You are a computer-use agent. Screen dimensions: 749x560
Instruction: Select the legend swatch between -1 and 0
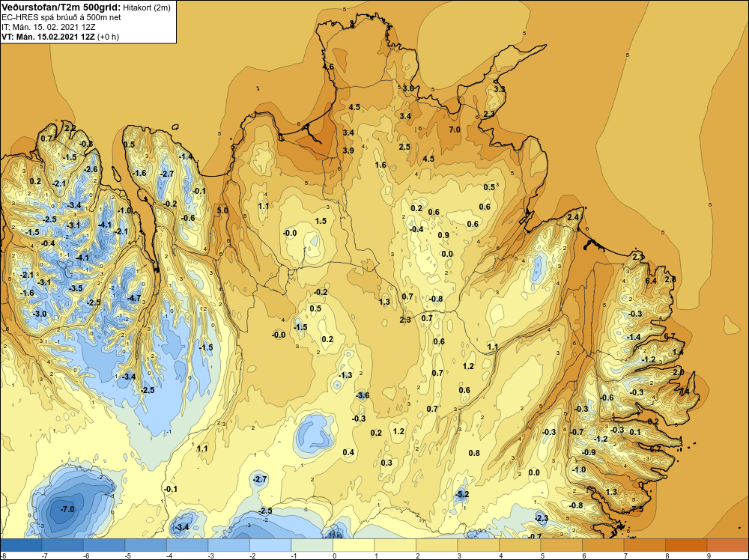pyautogui.click(x=312, y=545)
